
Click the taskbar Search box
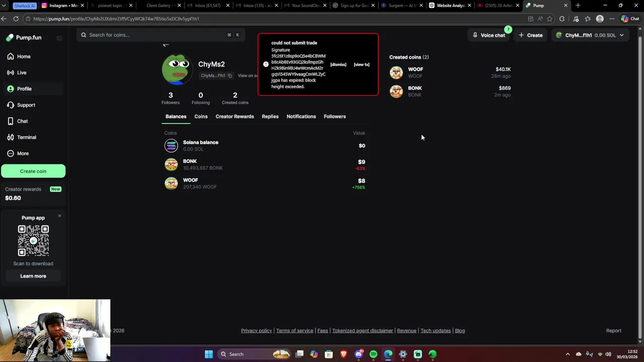(x=255, y=354)
